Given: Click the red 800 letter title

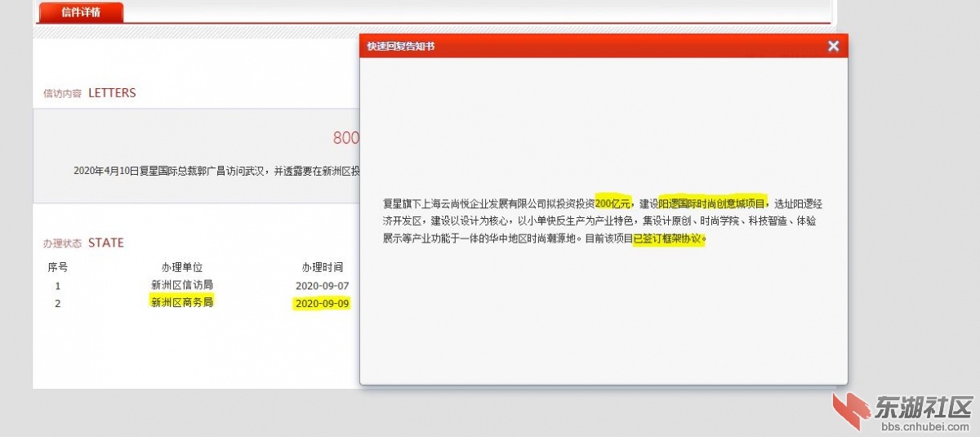Looking at the screenshot, I should click(x=345, y=138).
